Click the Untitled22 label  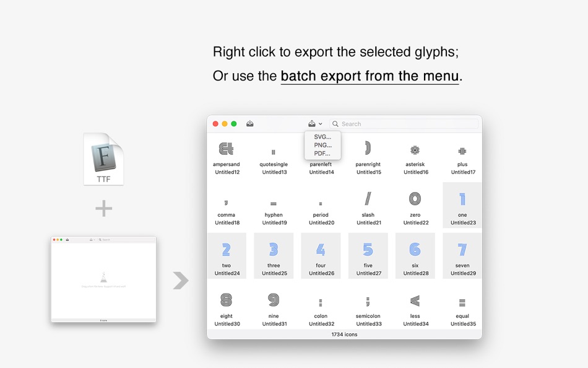[x=416, y=222]
